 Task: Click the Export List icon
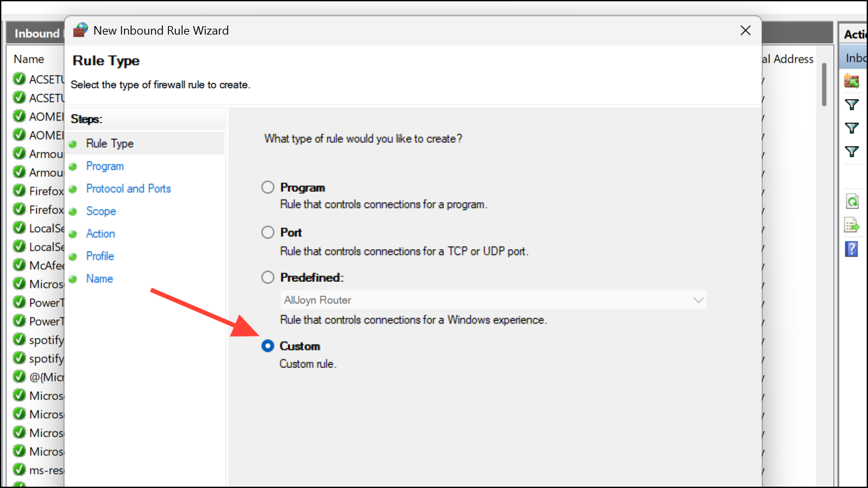pyautogui.click(x=851, y=225)
